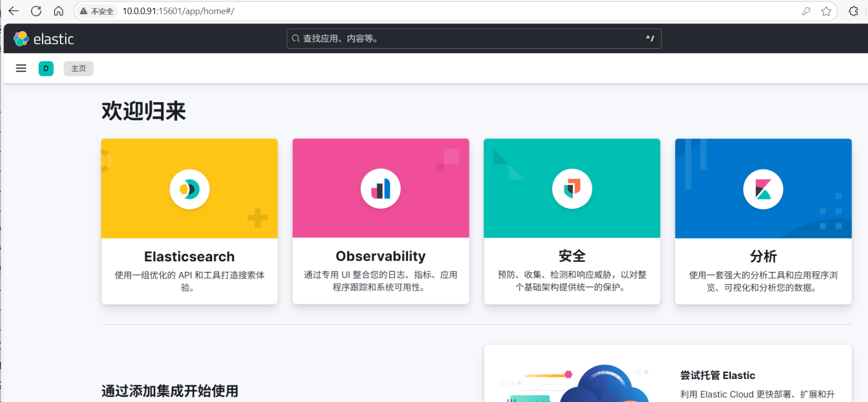Open browser extensions puzzle icon
The image size is (868, 402).
[853, 11]
